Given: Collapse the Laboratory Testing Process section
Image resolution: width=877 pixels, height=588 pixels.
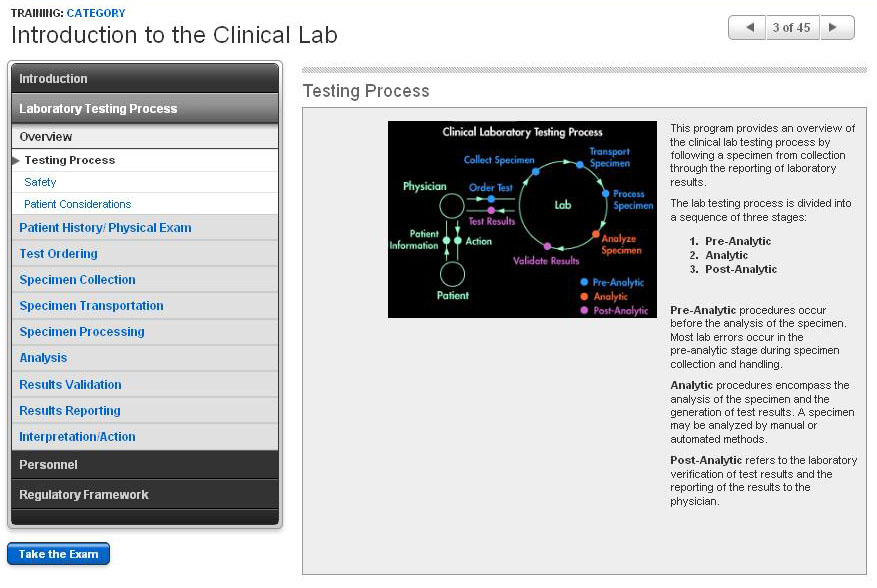Looking at the screenshot, I should pos(145,109).
